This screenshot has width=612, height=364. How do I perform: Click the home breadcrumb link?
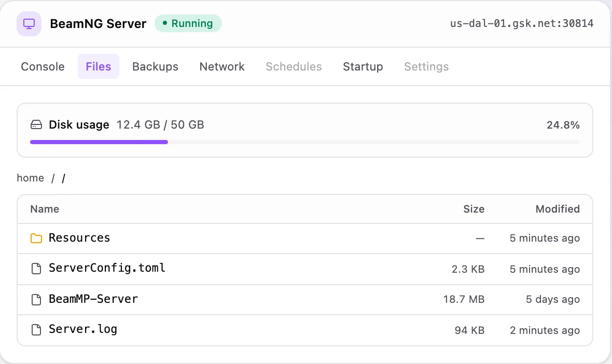pyautogui.click(x=31, y=178)
